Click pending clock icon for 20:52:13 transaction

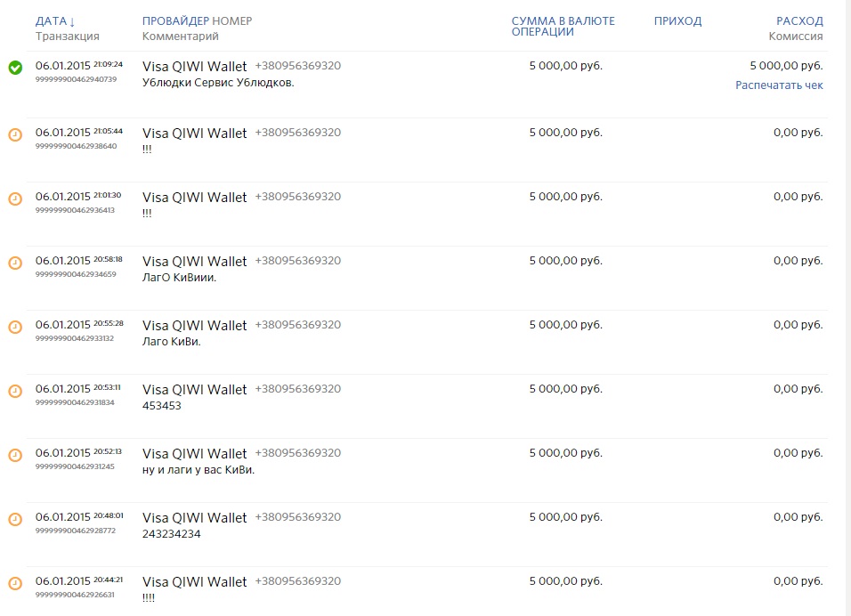click(x=15, y=455)
